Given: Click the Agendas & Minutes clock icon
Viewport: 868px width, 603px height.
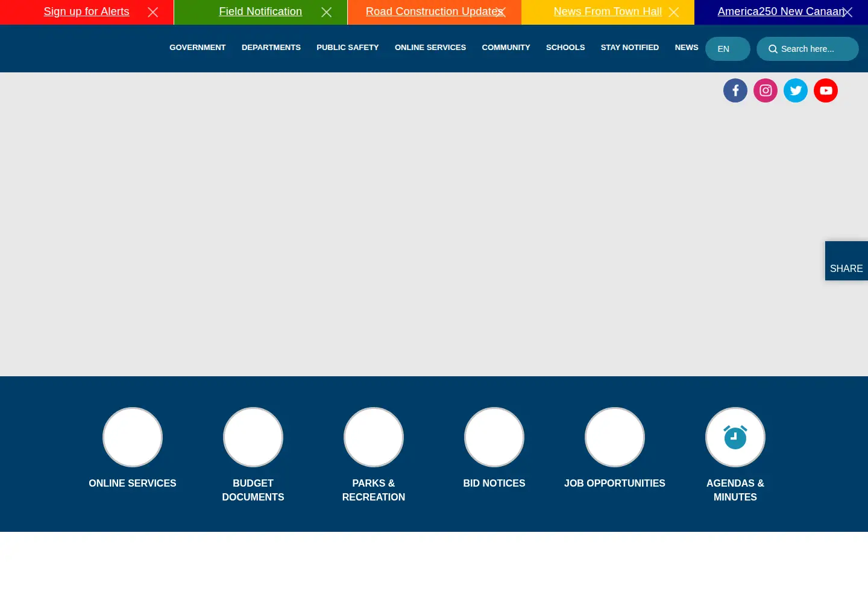Looking at the screenshot, I should pyautogui.click(x=735, y=437).
